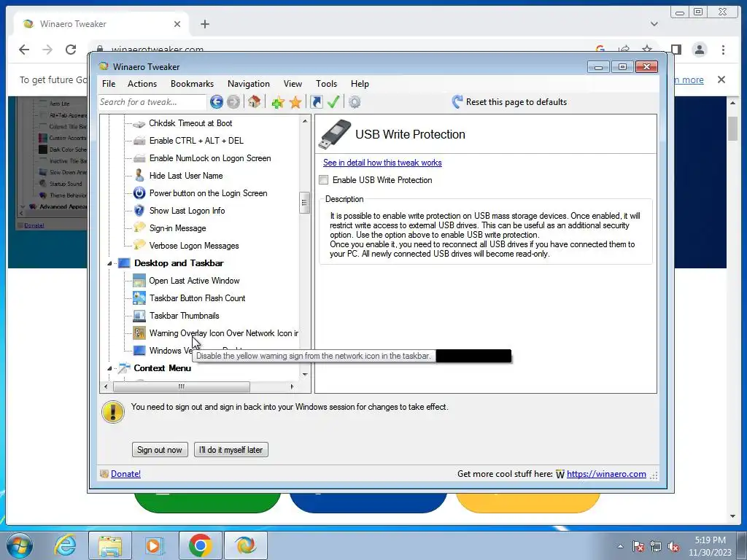Click the Sign out now button
This screenshot has width=747, height=560.
[x=160, y=449]
